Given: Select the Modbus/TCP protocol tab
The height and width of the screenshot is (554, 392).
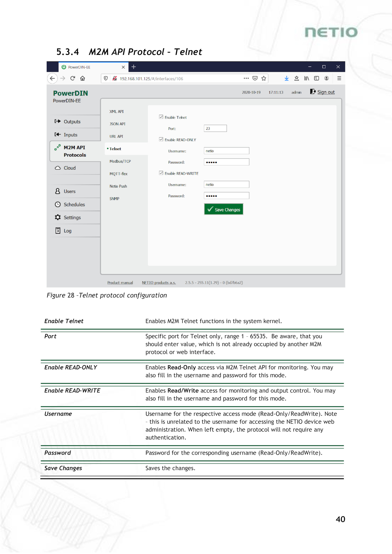Looking at the screenshot, I should coord(120,161).
